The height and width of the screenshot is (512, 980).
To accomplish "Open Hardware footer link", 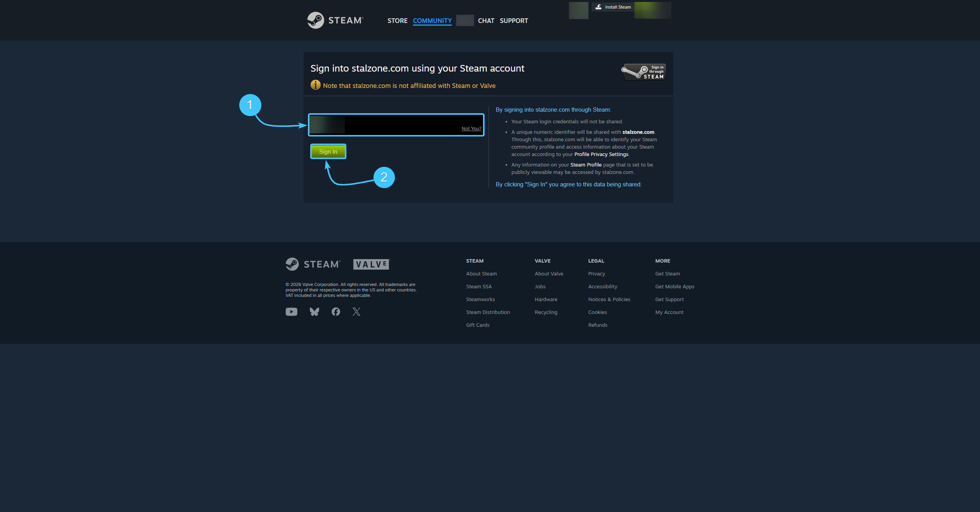I will 546,299.
